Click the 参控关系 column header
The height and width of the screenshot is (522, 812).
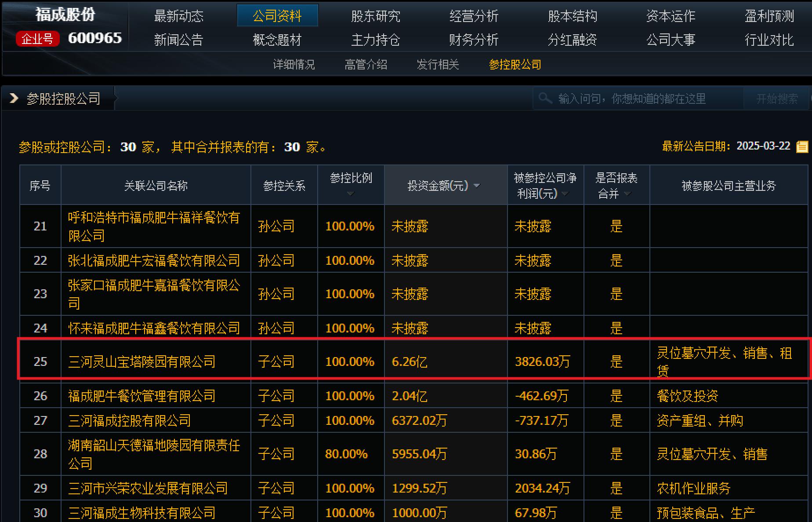(284, 186)
